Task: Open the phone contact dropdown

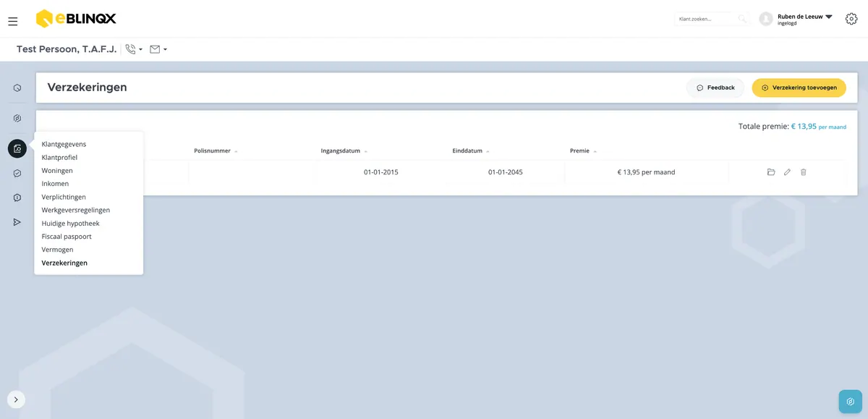Action: pyautogui.click(x=134, y=49)
